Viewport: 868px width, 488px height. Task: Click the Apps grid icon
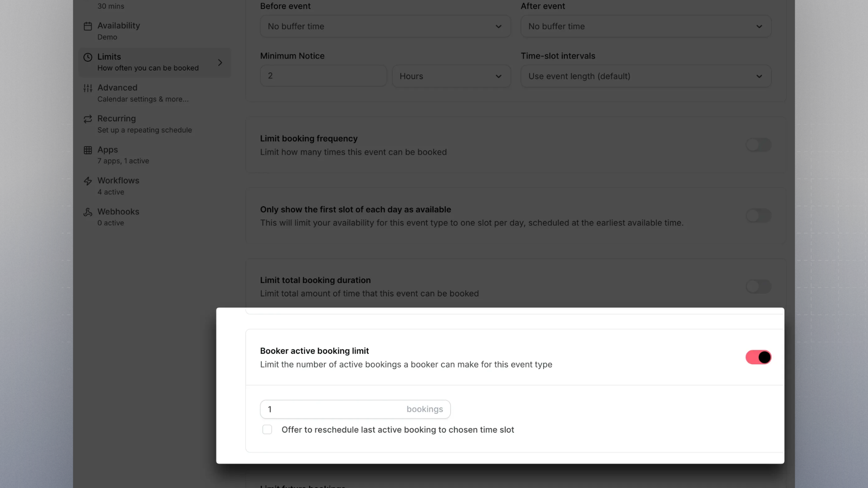tap(88, 150)
